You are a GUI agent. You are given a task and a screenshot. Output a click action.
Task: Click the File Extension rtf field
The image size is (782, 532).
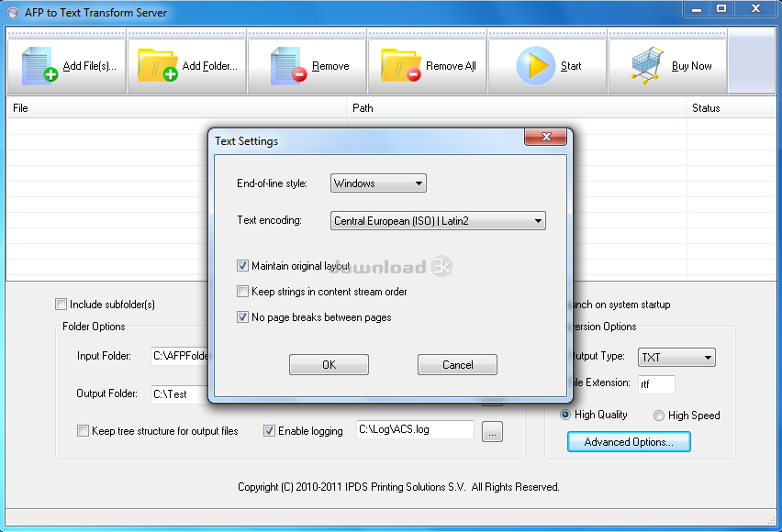pos(656,384)
